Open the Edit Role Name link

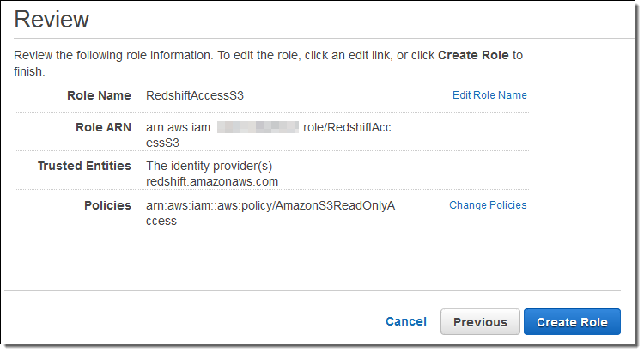[x=489, y=95]
